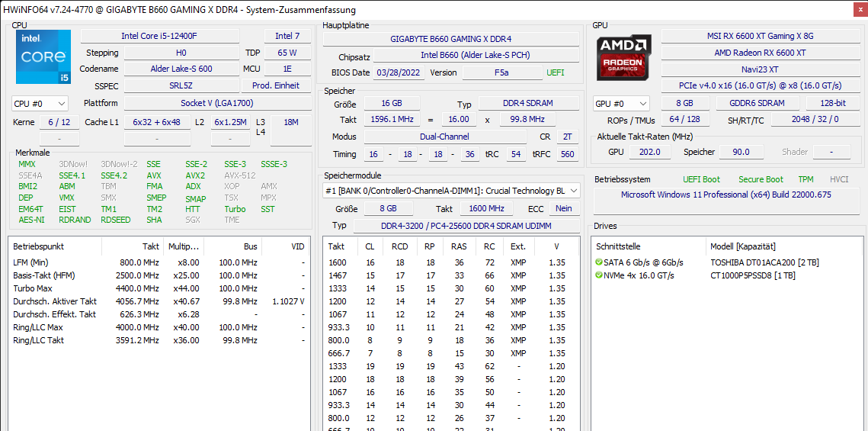Click the Multip... column header
This screenshot has height=431, width=868.
184,246
